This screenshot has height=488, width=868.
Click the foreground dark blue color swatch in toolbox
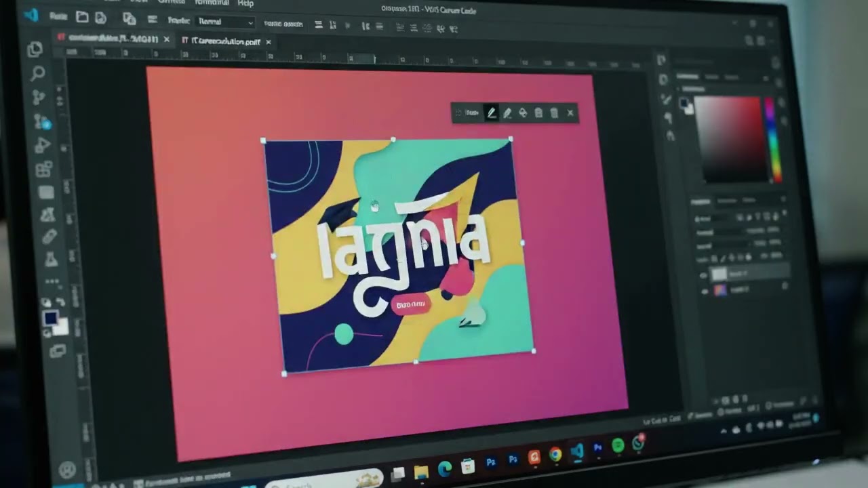point(51,318)
